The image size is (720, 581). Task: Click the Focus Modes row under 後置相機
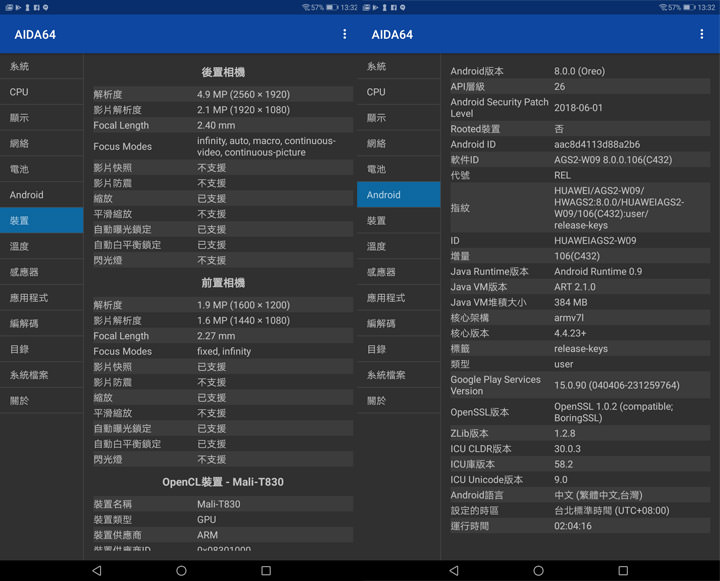pos(222,146)
